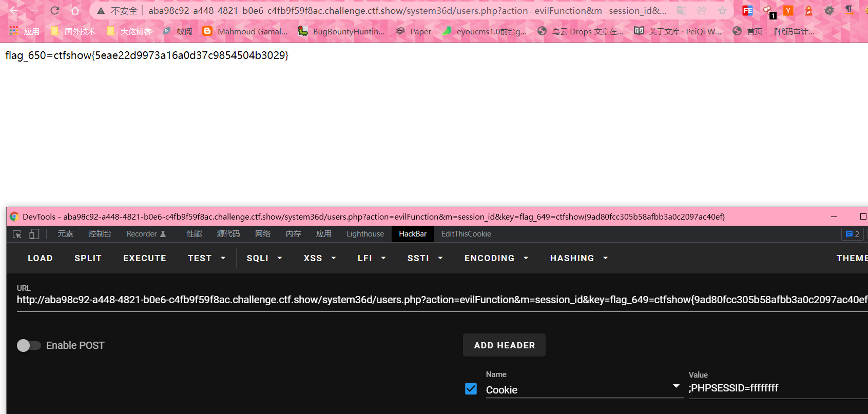Switch to the 控制台 tab
Viewport: 868px width, 414px height.
click(x=100, y=234)
